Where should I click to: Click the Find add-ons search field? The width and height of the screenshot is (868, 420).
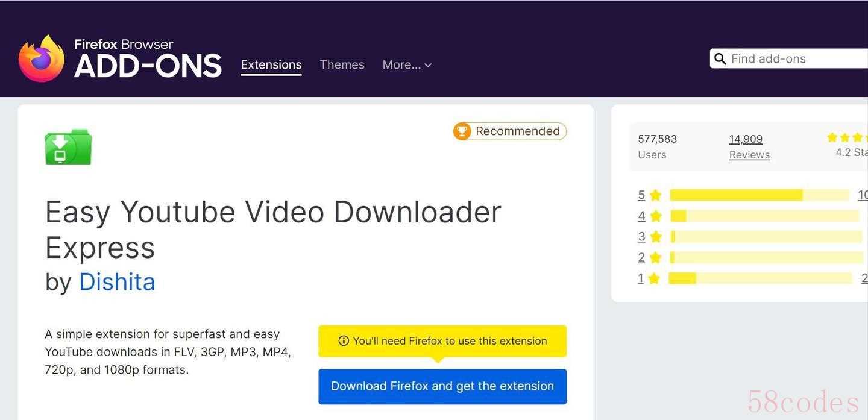point(789,58)
